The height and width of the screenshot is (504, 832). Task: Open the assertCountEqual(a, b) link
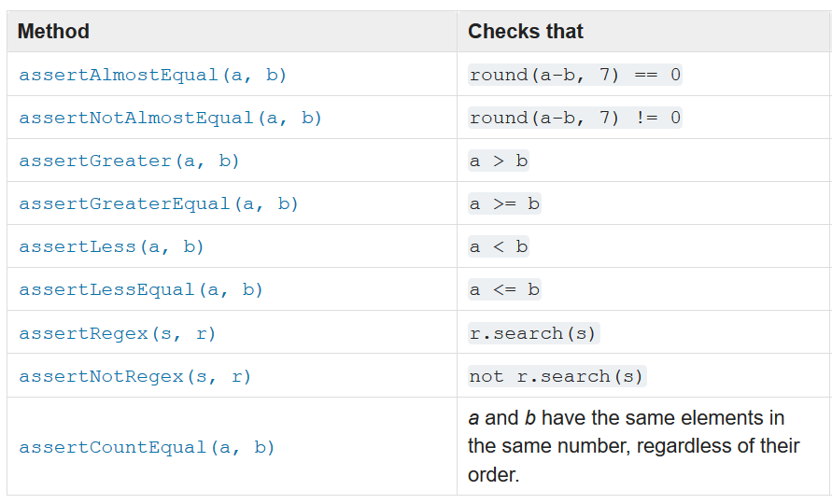[147, 447]
